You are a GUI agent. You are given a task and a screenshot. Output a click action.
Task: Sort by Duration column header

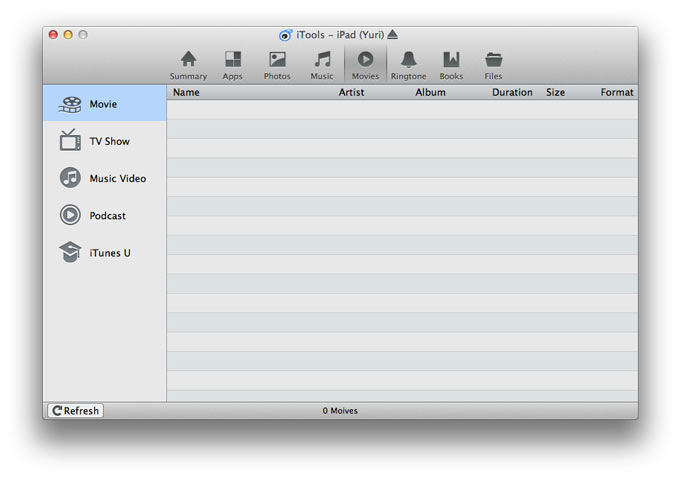[512, 92]
